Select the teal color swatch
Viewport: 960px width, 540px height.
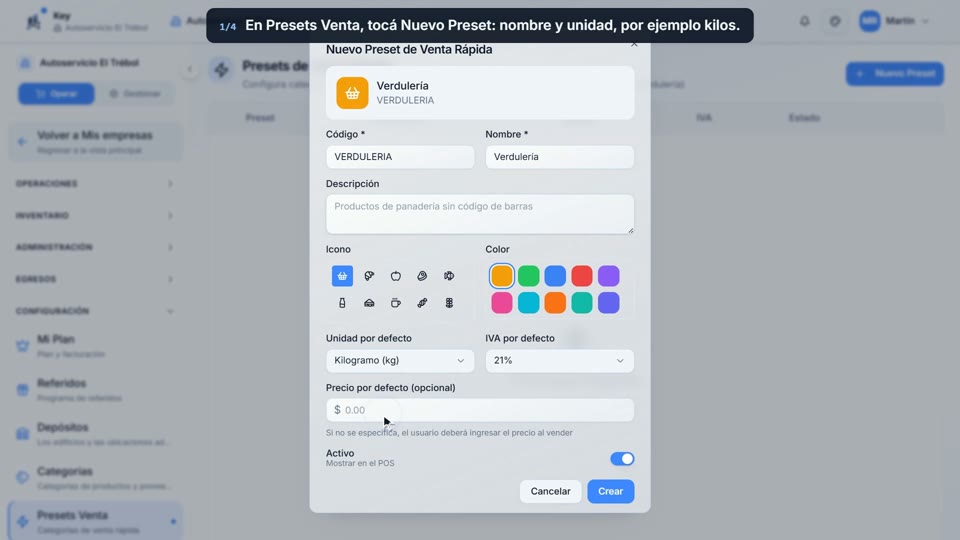click(582, 303)
